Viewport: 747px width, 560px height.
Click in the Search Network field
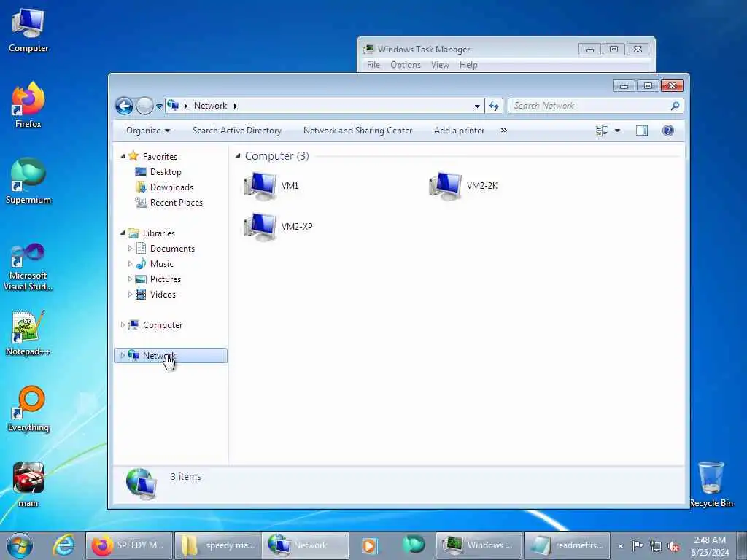pyautogui.click(x=589, y=106)
